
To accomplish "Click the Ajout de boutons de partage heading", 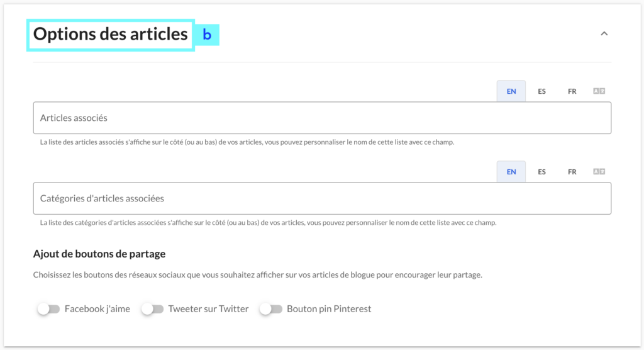I will 99,254.
